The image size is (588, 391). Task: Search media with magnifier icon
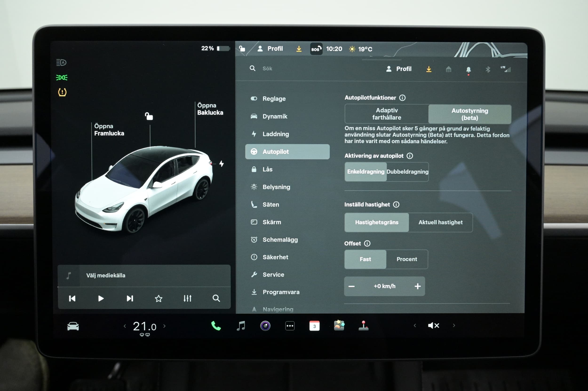tap(216, 298)
